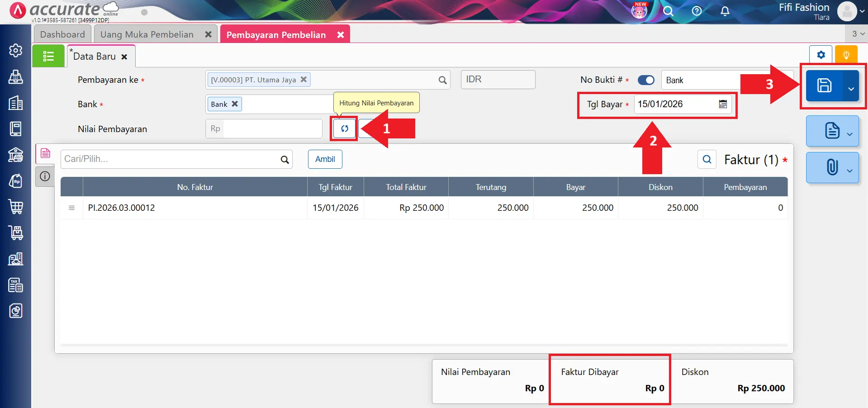
Task: Expand the attachment paperclip dropdown arrow
Action: [849, 171]
